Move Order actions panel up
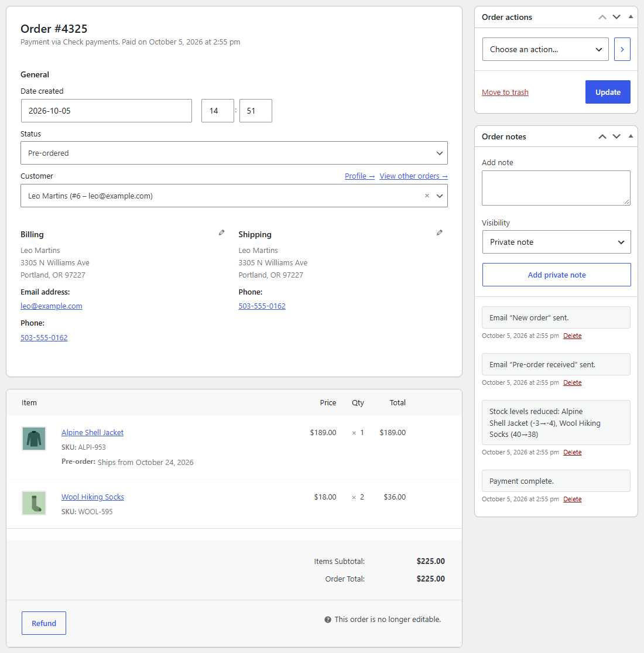Viewport: 644px width, 653px height. (602, 17)
